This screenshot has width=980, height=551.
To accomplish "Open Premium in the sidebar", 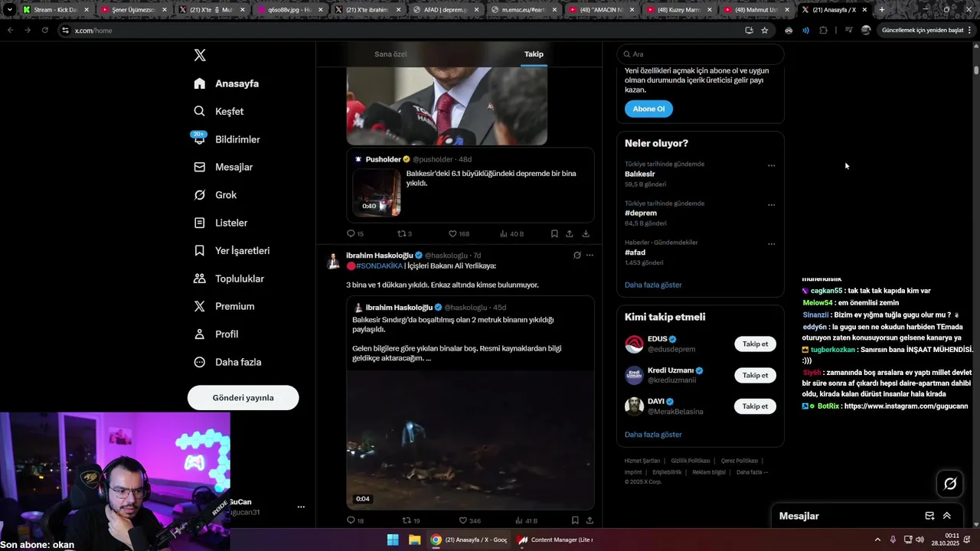I will 224,306.
